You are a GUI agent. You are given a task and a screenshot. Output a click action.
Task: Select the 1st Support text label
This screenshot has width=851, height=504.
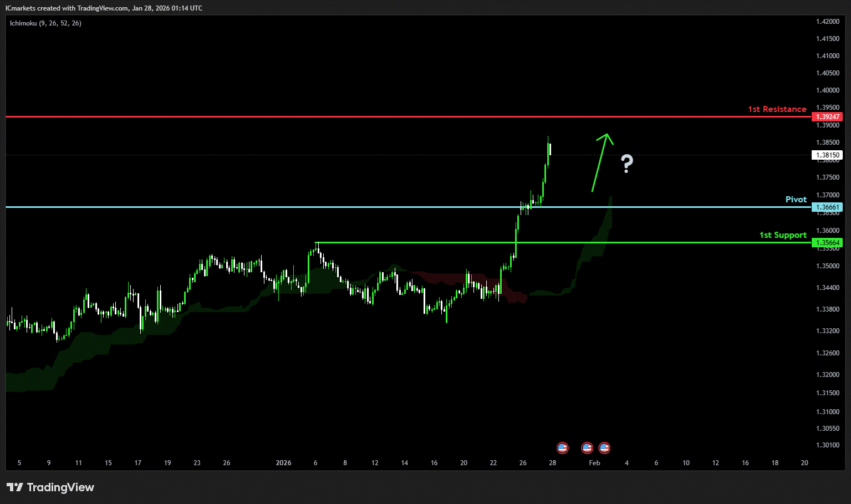click(782, 235)
